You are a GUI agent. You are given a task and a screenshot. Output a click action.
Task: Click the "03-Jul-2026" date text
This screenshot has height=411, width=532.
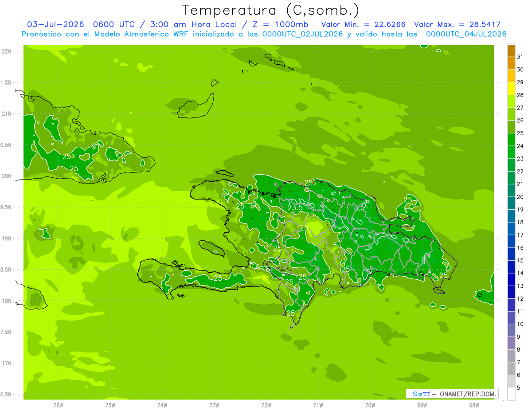click(x=55, y=24)
